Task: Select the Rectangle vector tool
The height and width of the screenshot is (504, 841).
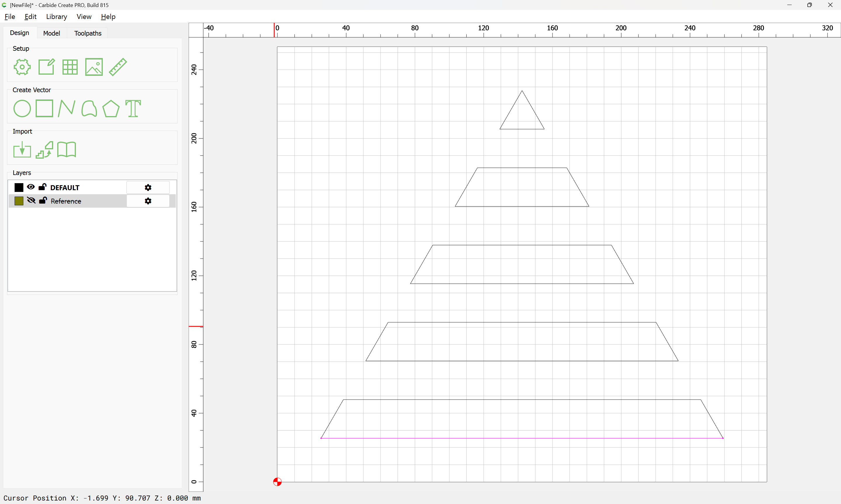Action: click(44, 108)
